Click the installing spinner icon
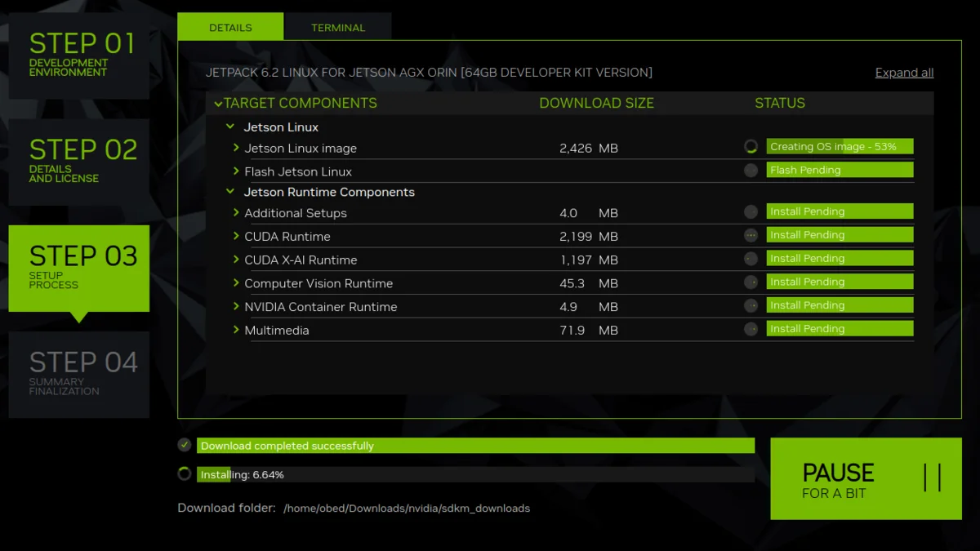 pos(185,473)
